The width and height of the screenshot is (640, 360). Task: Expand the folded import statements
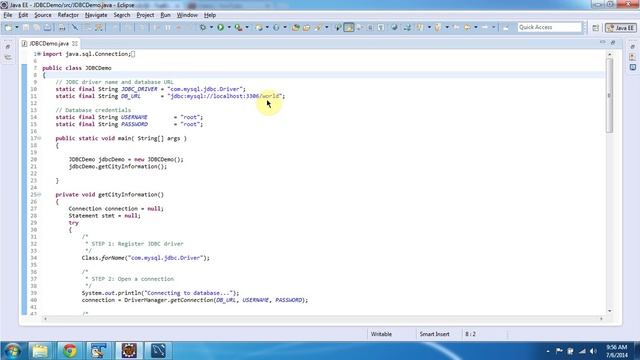pyautogui.click(x=39, y=54)
